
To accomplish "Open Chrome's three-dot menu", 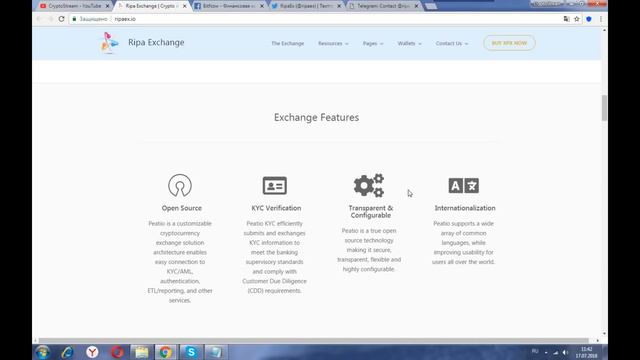I will tap(601, 19).
